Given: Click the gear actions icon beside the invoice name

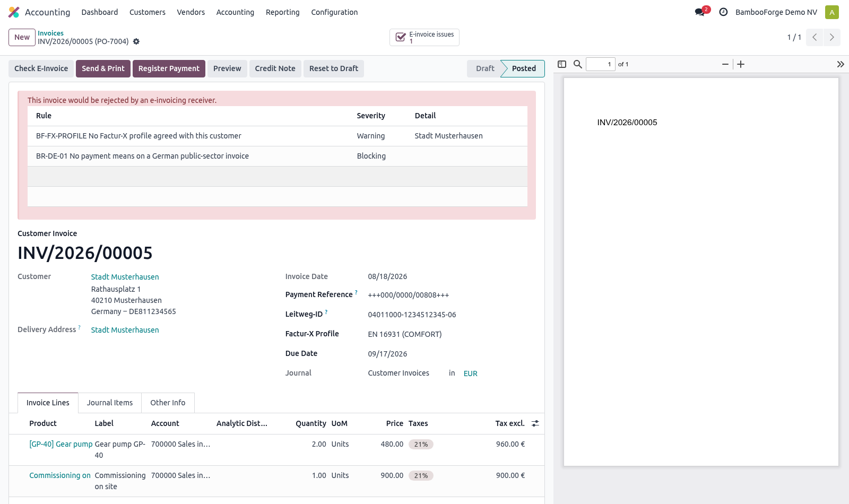Looking at the screenshot, I should coord(136,41).
